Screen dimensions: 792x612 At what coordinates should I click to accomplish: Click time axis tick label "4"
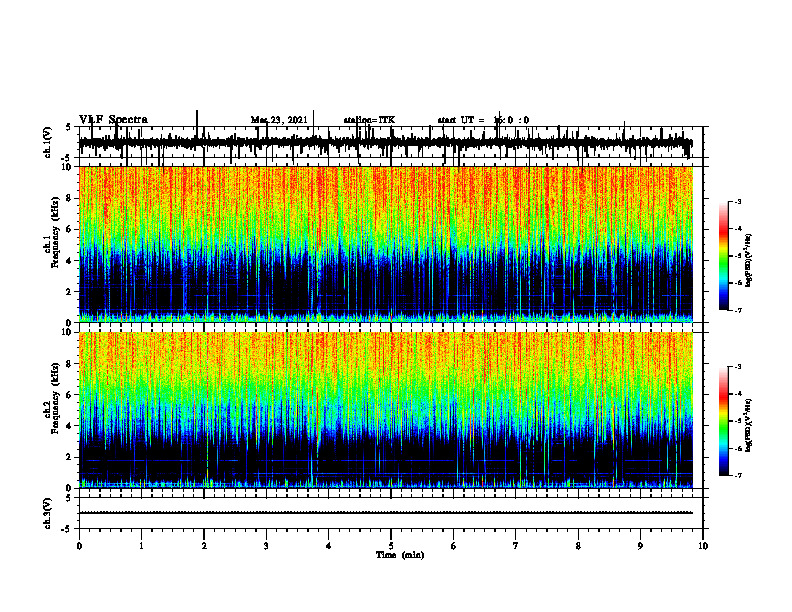329,546
